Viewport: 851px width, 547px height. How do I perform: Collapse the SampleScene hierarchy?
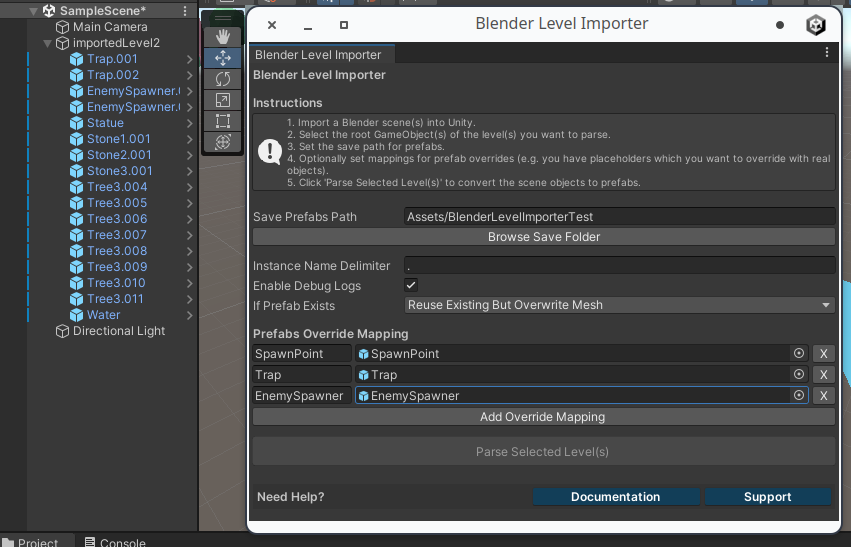[34, 11]
